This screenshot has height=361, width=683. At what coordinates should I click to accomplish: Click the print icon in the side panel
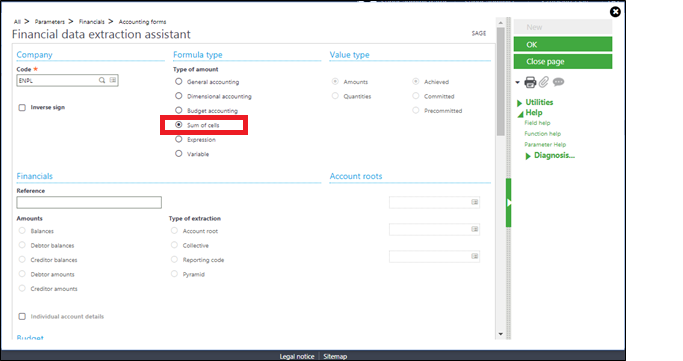click(x=530, y=82)
